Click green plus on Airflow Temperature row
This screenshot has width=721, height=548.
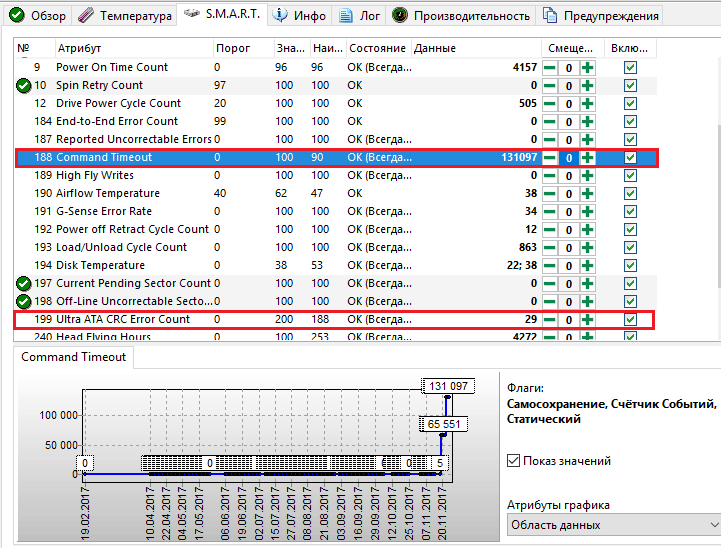[x=587, y=193]
